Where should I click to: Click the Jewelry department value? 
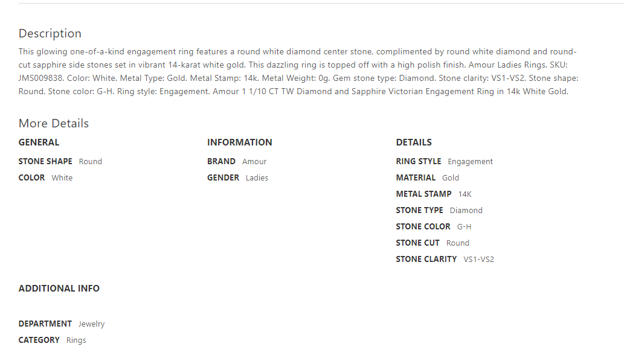pos(91,324)
